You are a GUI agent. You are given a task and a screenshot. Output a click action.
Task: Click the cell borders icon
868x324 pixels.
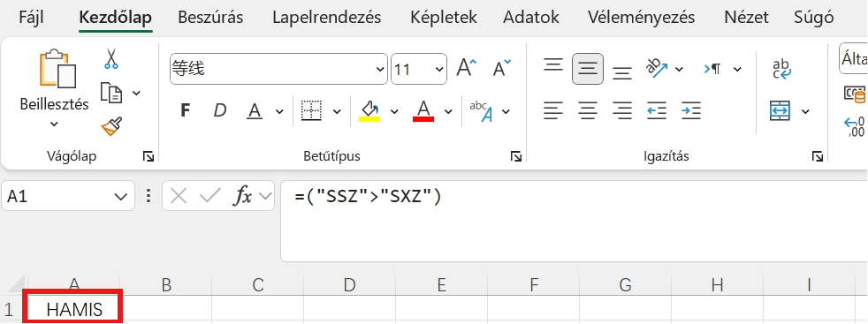[311, 111]
